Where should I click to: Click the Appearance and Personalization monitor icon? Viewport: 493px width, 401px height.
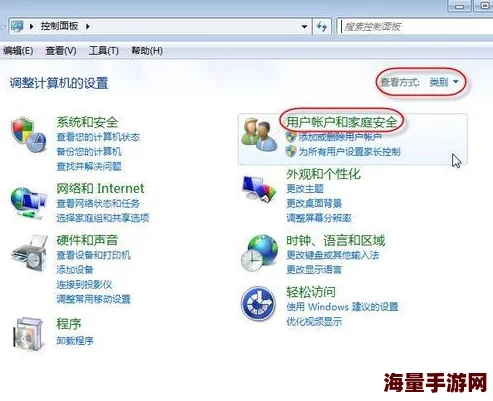pyautogui.click(x=259, y=189)
